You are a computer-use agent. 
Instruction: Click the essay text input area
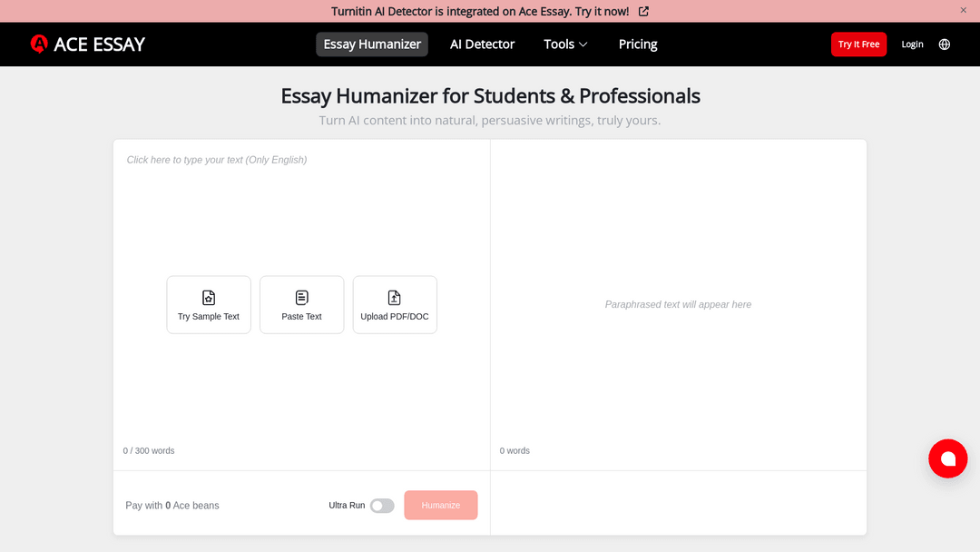click(x=301, y=209)
